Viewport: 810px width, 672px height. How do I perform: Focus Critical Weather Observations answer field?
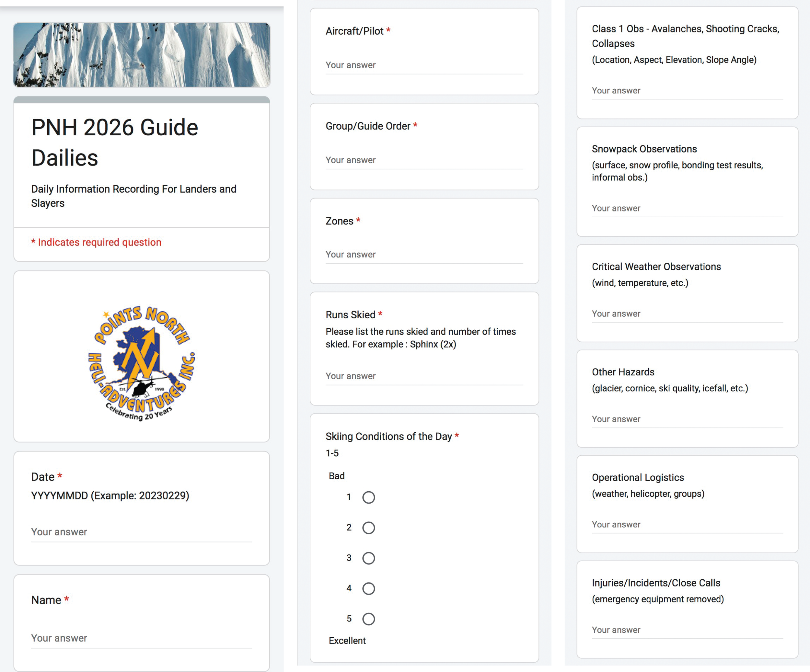pyautogui.click(x=687, y=314)
